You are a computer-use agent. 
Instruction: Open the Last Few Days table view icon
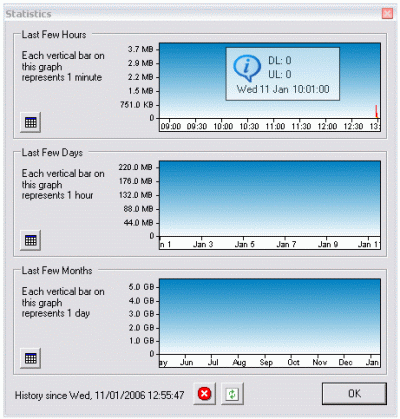pos(31,240)
